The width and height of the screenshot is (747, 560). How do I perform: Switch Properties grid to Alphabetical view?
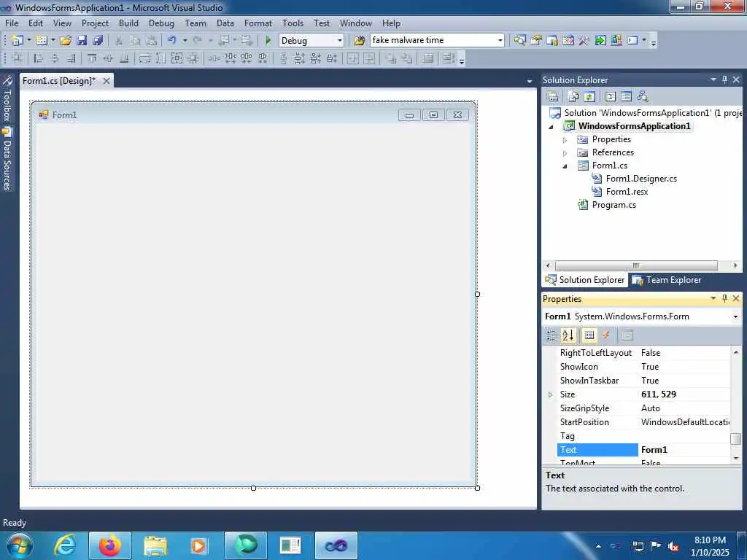pyautogui.click(x=568, y=335)
